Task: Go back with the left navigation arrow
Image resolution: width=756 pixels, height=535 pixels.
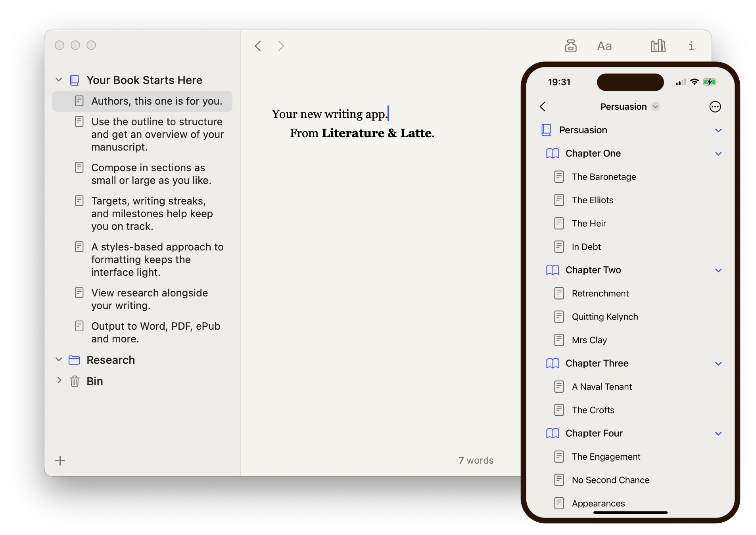Action: (258, 46)
